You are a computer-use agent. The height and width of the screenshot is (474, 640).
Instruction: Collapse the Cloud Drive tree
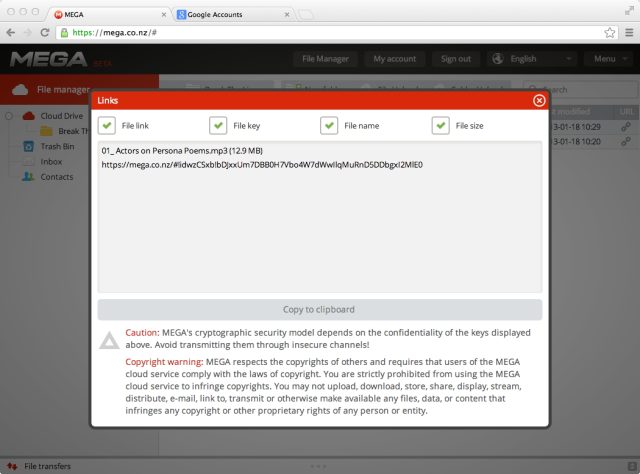[x=9, y=116]
